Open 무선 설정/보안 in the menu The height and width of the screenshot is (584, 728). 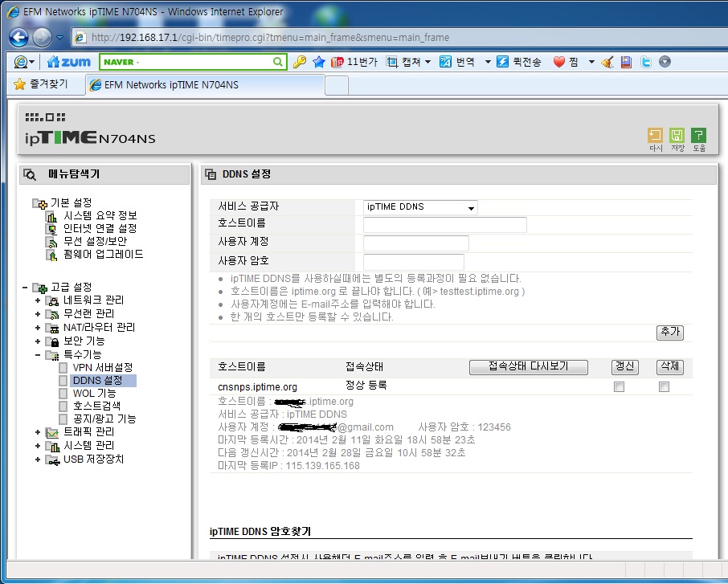95,242
